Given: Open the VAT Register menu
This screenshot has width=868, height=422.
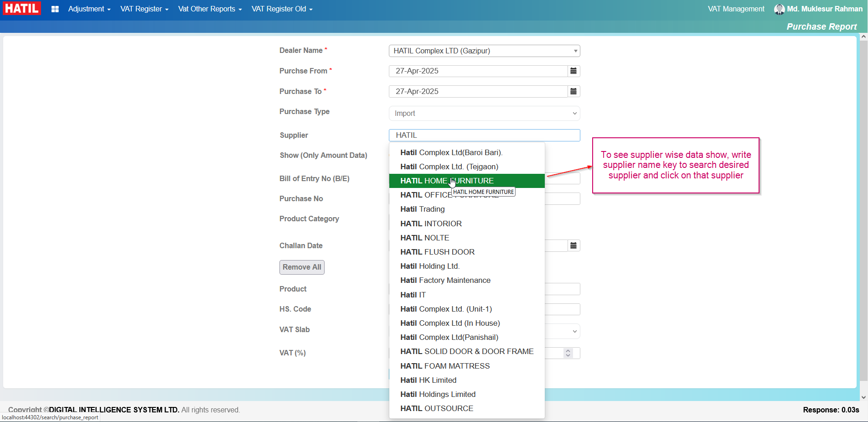Looking at the screenshot, I should (x=145, y=9).
